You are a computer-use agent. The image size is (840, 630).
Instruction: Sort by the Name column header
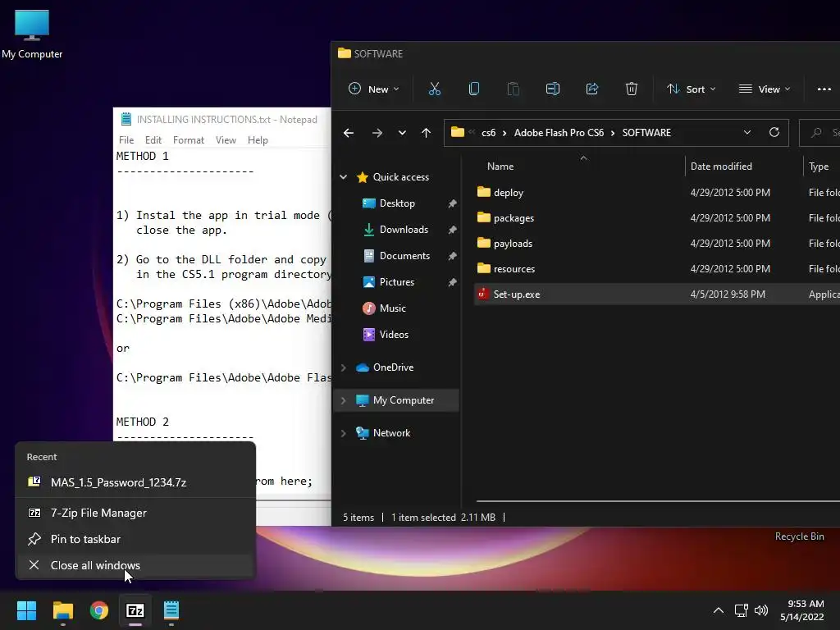(500, 167)
